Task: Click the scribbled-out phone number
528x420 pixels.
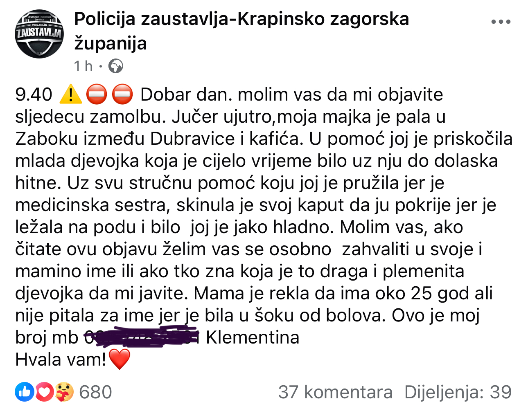Action: click(141, 337)
